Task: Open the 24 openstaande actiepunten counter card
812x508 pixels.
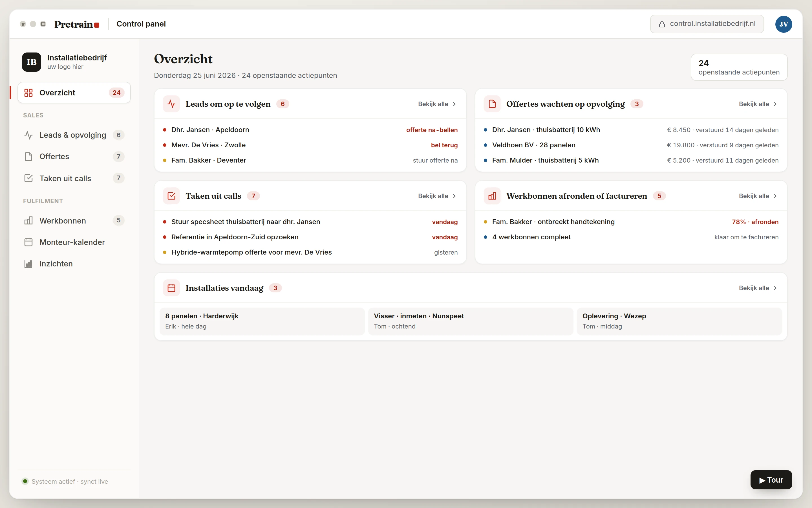Action: click(x=739, y=67)
